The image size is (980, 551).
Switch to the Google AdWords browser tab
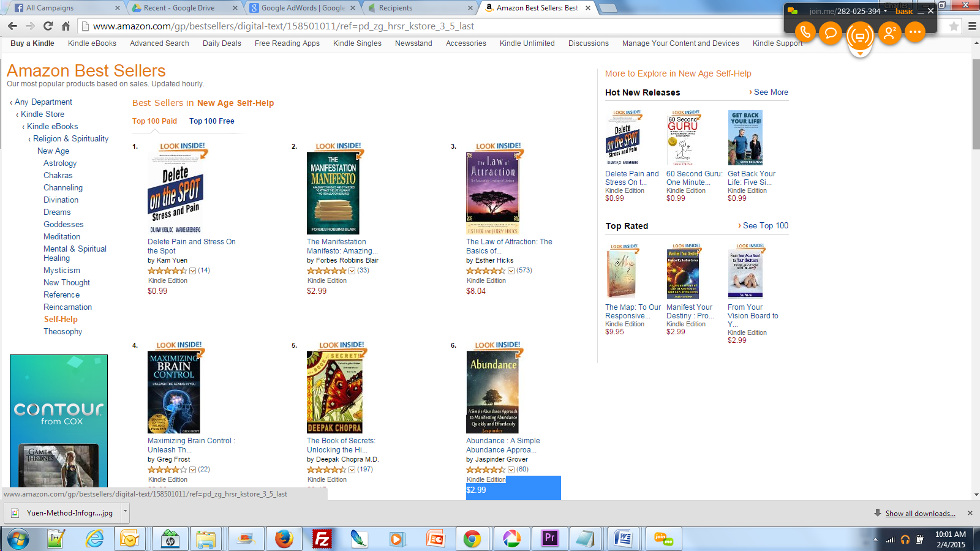(303, 8)
